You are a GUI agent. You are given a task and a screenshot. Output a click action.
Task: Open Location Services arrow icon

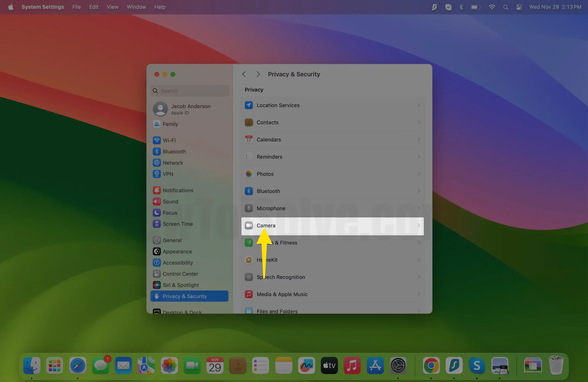(249, 105)
